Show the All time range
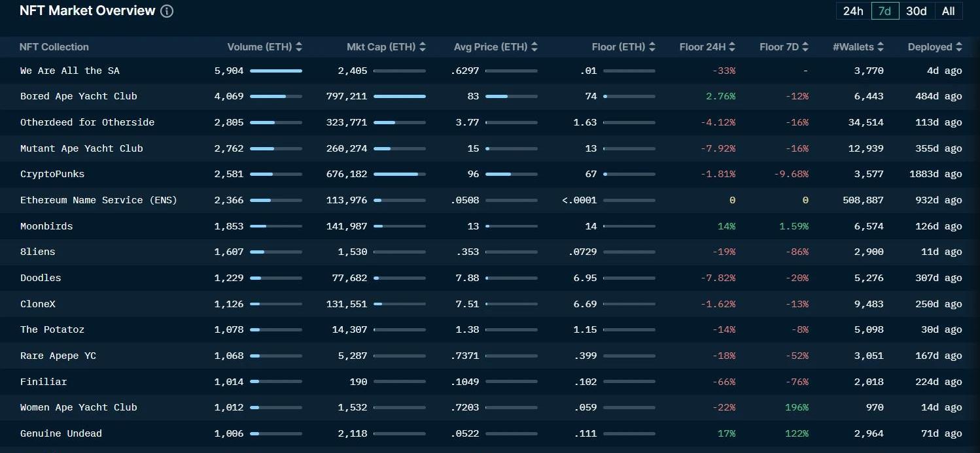 pyautogui.click(x=948, y=11)
